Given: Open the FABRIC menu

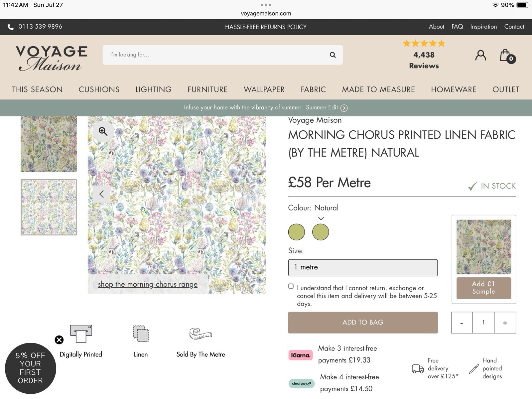Looking at the screenshot, I should click(x=313, y=89).
